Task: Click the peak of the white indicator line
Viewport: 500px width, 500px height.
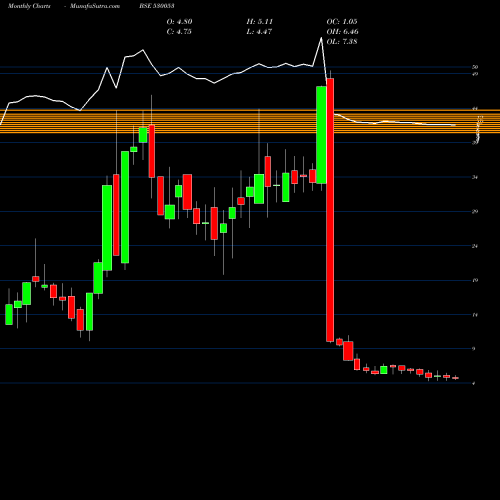Action: point(321,38)
